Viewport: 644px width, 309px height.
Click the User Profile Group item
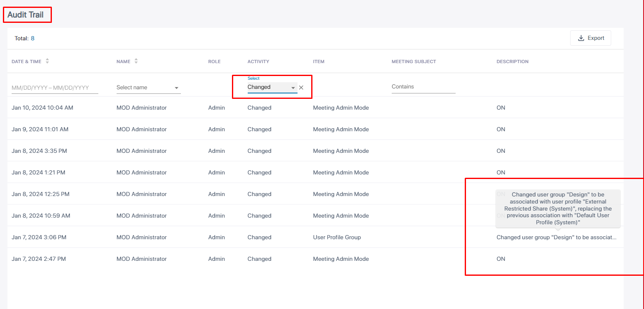(337, 237)
